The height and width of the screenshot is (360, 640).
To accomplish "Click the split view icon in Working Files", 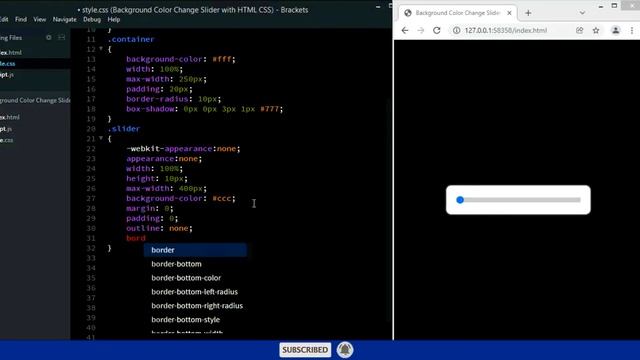I will [62, 38].
